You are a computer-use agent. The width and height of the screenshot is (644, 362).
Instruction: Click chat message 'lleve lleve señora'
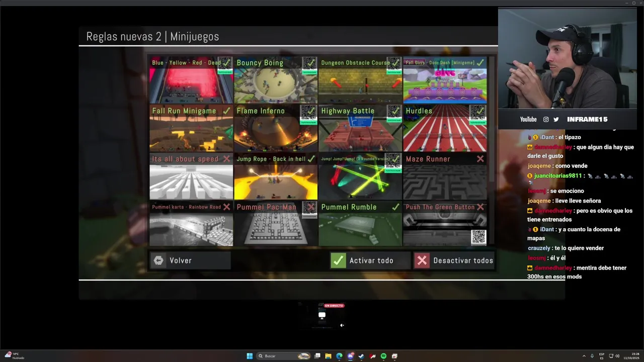tap(578, 201)
